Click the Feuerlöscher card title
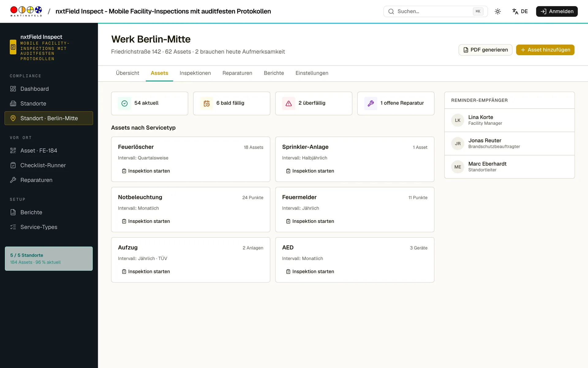 pos(136,147)
